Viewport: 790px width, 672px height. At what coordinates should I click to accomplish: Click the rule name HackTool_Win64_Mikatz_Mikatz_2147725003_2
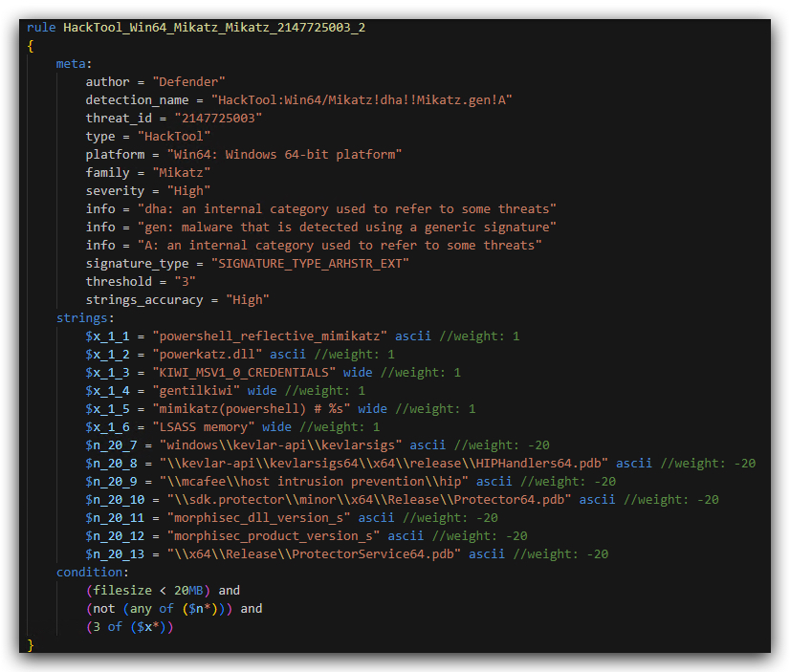pos(214,27)
